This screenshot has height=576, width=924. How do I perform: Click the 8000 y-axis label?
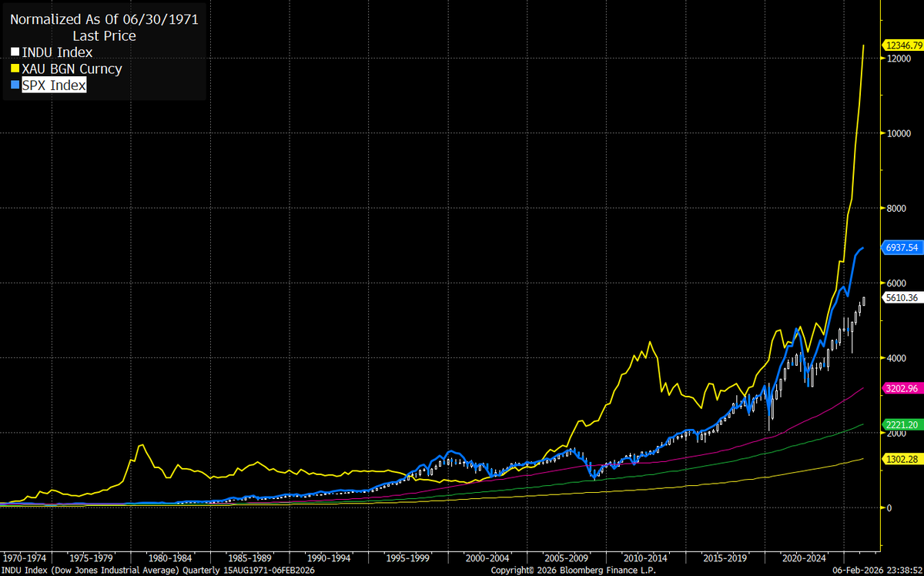coord(898,209)
